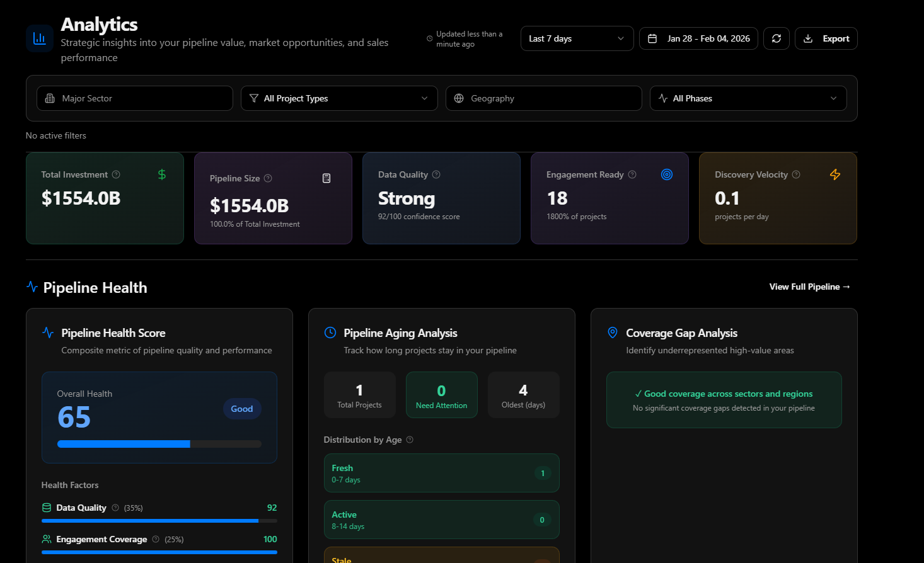
Task: Click the map pin icon on Coverage Gap Analysis
Action: point(612,333)
